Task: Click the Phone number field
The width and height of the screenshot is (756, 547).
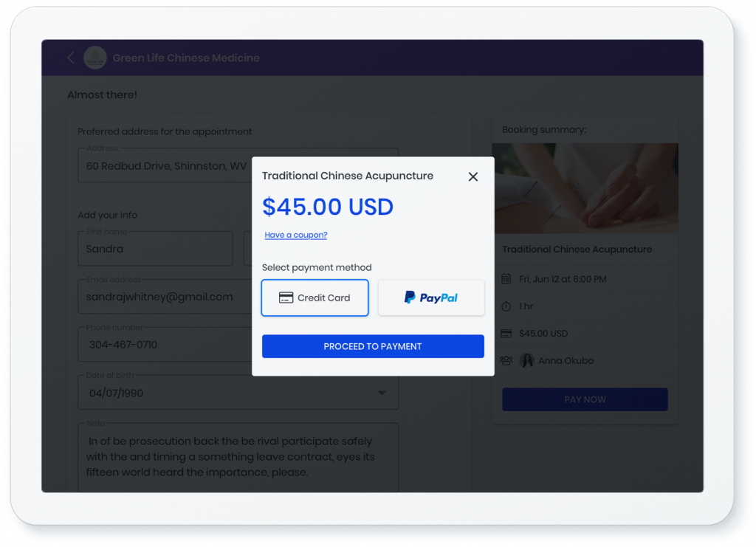Action: (165, 345)
